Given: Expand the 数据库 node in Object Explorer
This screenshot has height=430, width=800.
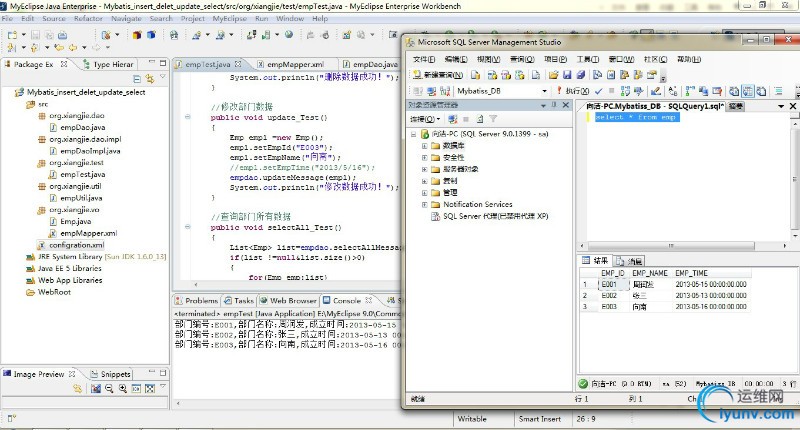Looking at the screenshot, I should coord(424,146).
